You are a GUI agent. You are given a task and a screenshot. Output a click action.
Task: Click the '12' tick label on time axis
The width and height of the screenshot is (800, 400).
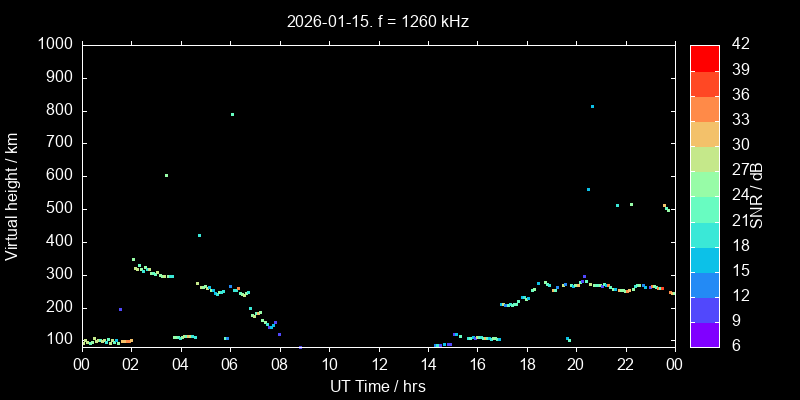point(378,366)
